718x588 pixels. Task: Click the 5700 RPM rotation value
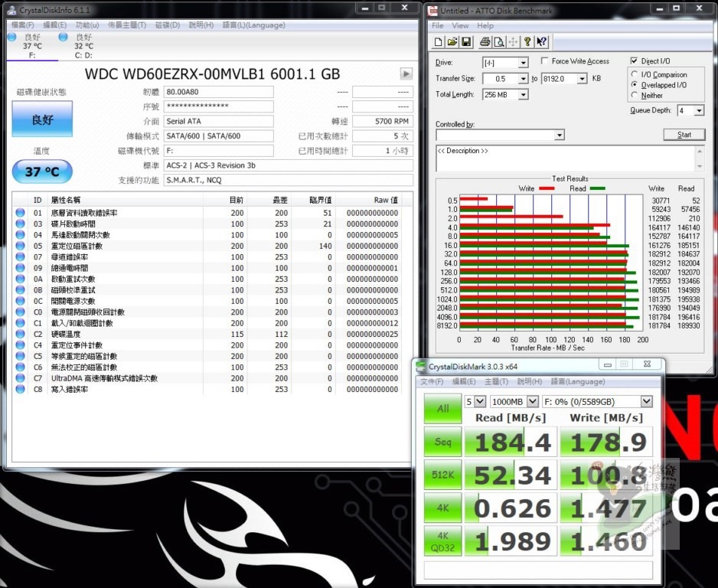click(383, 121)
